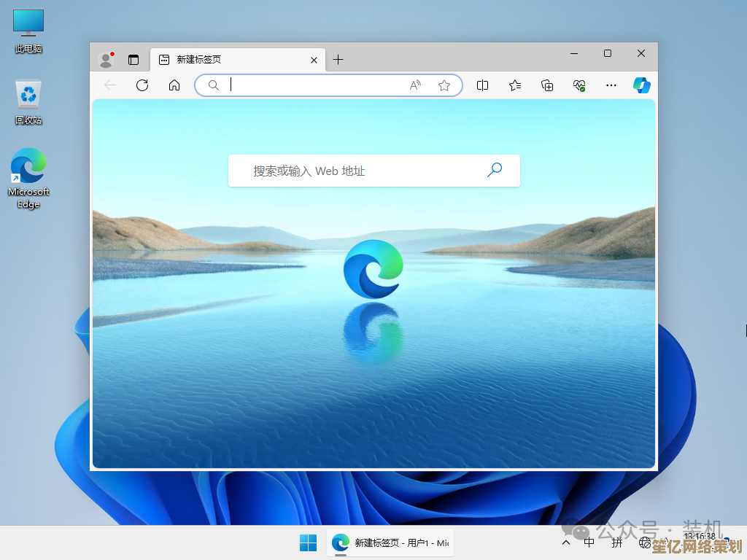747x560 pixels.
Task: Toggle the 中 input language indicator
Action: pyautogui.click(x=589, y=542)
